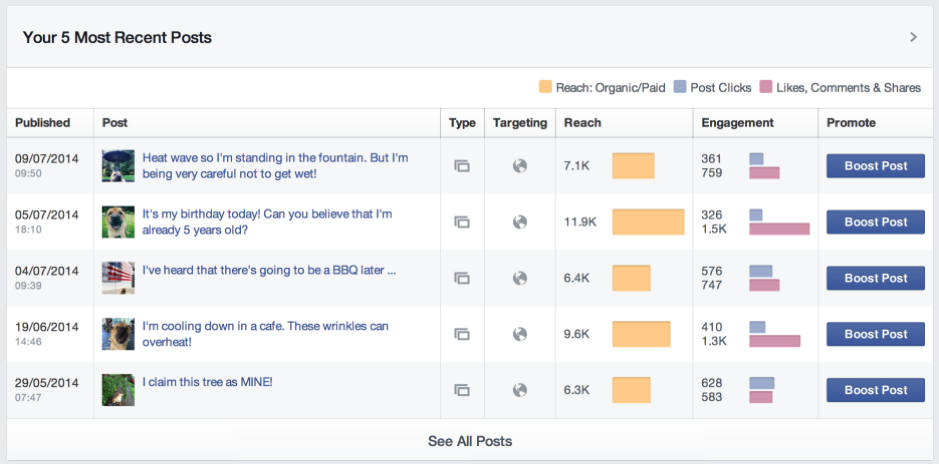Click the globe targeting icon for the cafe post
Viewport: 939px width, 464px height.
click(x=520, y=334)
